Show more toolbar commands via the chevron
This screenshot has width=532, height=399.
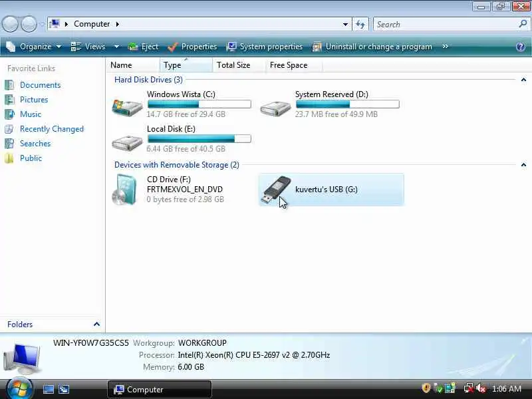click(x=445, y=47)
